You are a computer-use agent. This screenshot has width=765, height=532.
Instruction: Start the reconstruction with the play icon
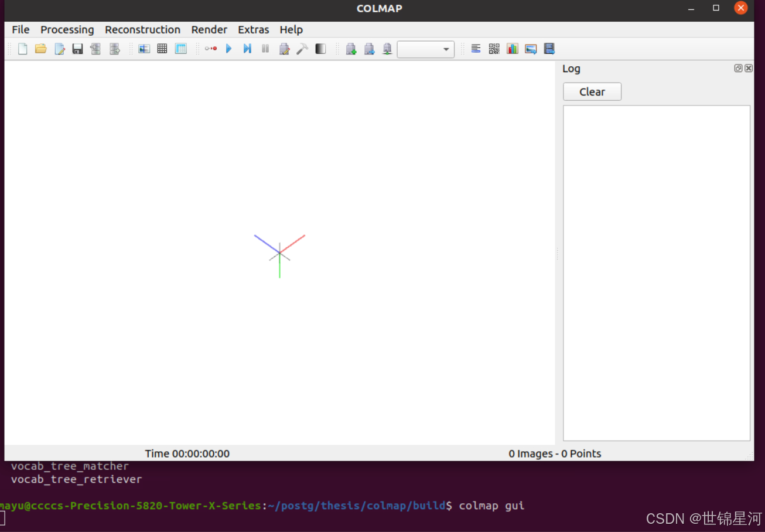(228, 49)
